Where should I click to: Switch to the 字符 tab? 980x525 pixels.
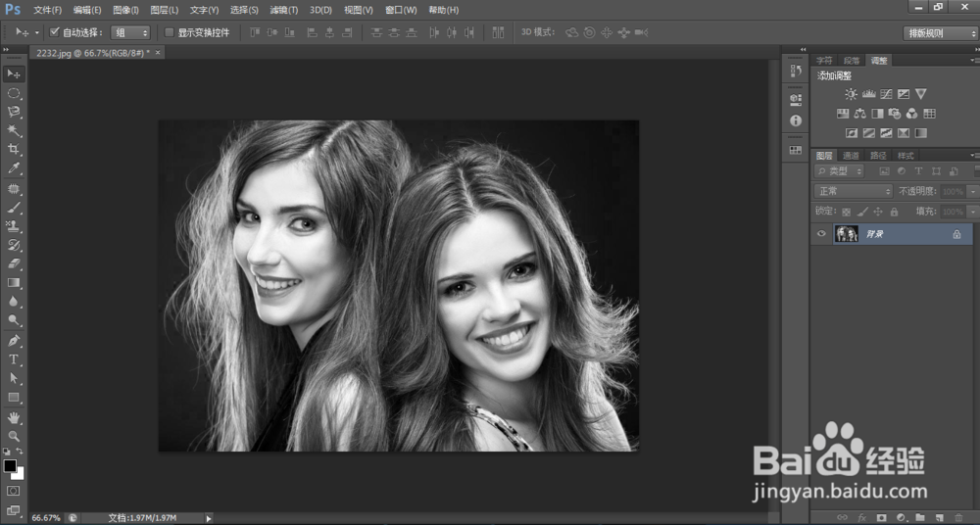824,61
